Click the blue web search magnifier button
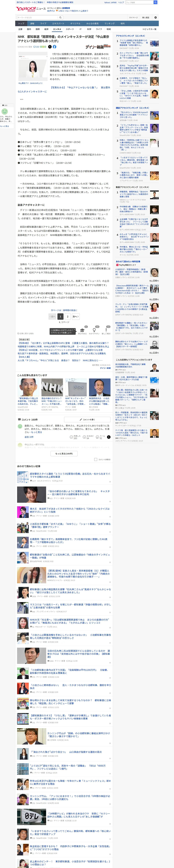 tap(155, 2)
